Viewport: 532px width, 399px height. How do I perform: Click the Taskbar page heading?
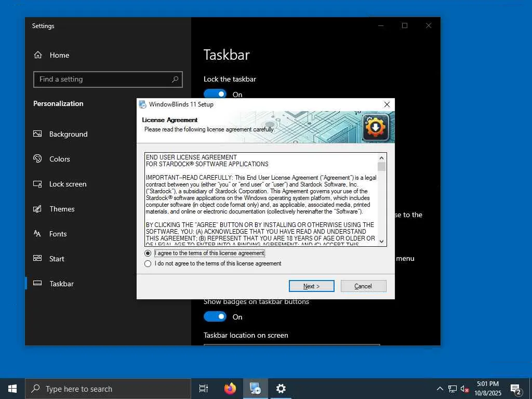227,55
